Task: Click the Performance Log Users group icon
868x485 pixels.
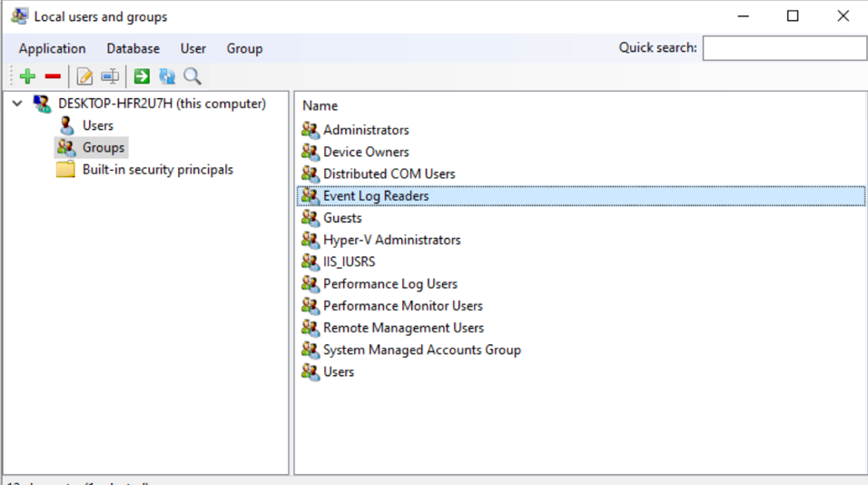Action: 310,283
